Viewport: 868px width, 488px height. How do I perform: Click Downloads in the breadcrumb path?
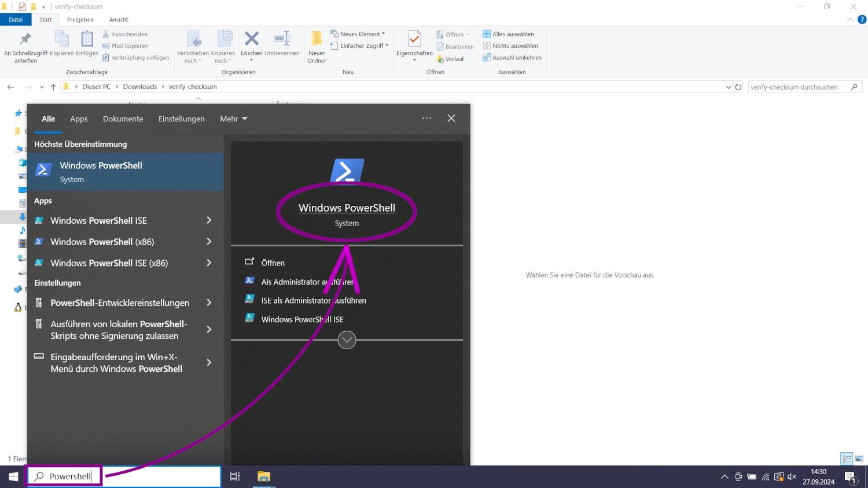[140, 87]
